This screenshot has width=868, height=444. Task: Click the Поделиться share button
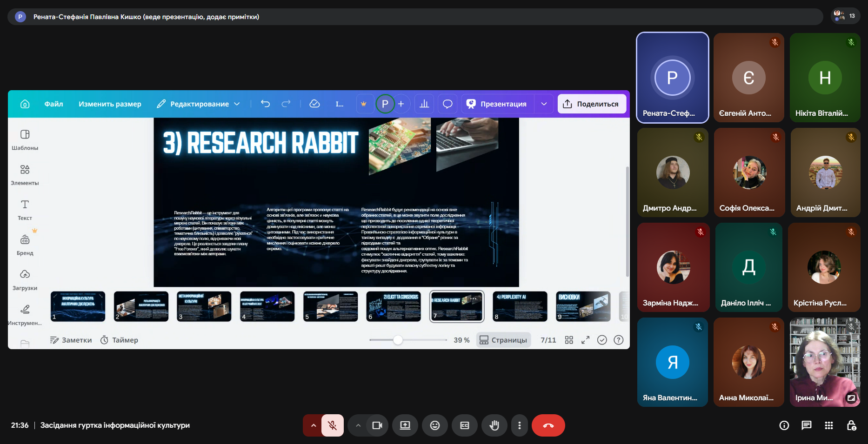click(x=592, y=104)
